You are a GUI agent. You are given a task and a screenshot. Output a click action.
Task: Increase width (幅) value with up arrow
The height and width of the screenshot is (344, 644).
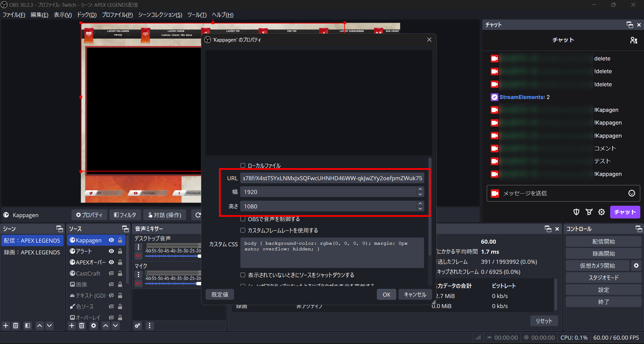pos(420,189)
